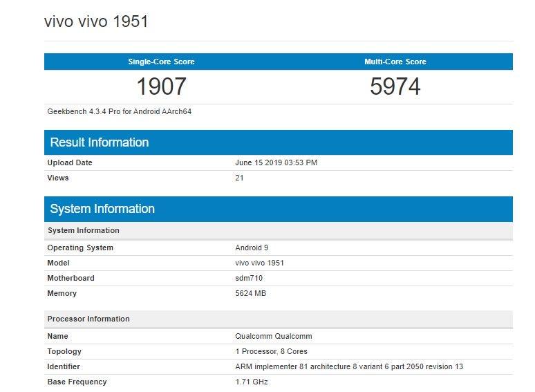Click the 'Multi-Core Score' header
Image resolution: width=535 pixels, height=392 pixels.
(x=395, y=62)
